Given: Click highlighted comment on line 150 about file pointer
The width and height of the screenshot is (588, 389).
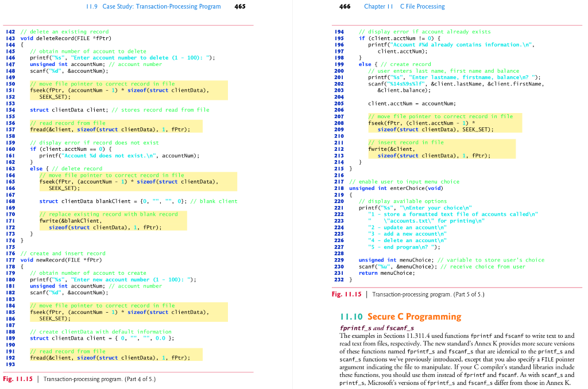Looking at the screenshot, I should (x=102, y=84).
